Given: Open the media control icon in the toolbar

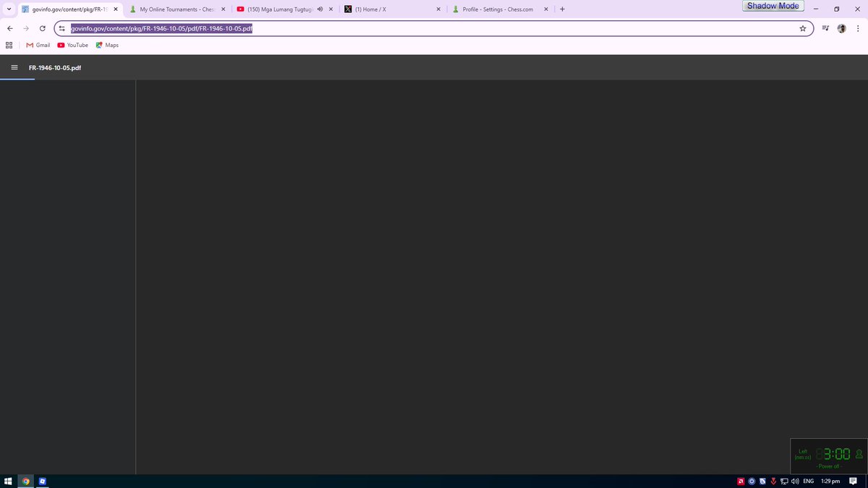Looking at the screenshot, I should coord(825,28).
